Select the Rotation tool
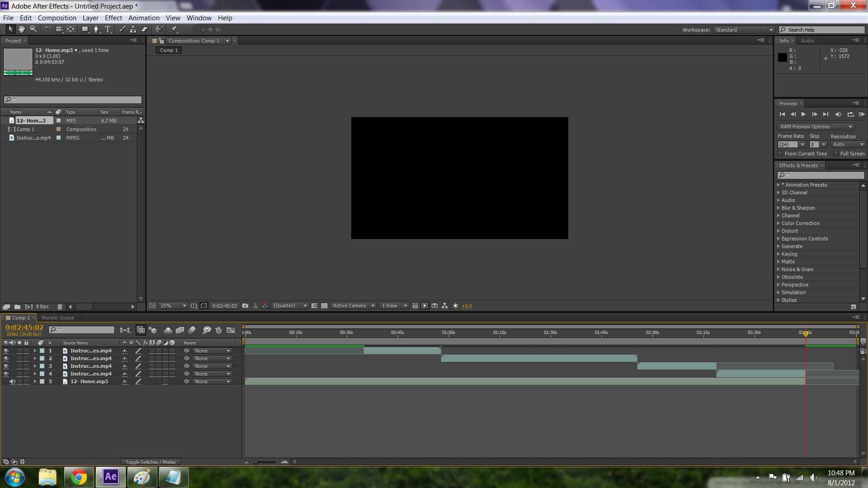This screenshot has height=488, width=868. pyautogui.click(x=47, y=29)
